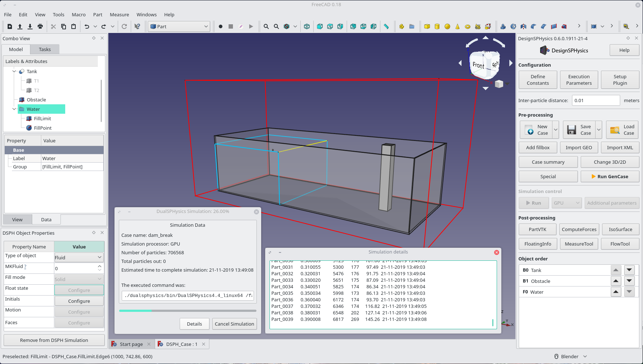Click the Create cube primitive icon
Screen dimensions: 643x364
[x=427, y=26]
